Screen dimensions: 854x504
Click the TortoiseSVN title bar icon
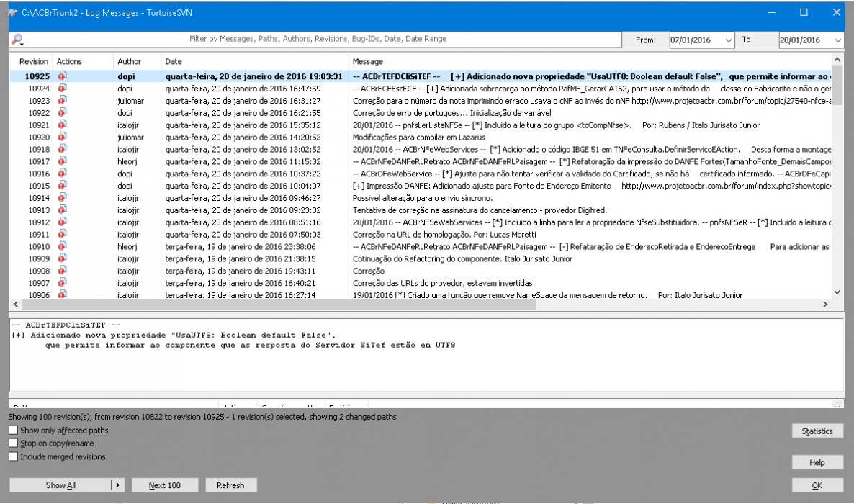(12, 12)
